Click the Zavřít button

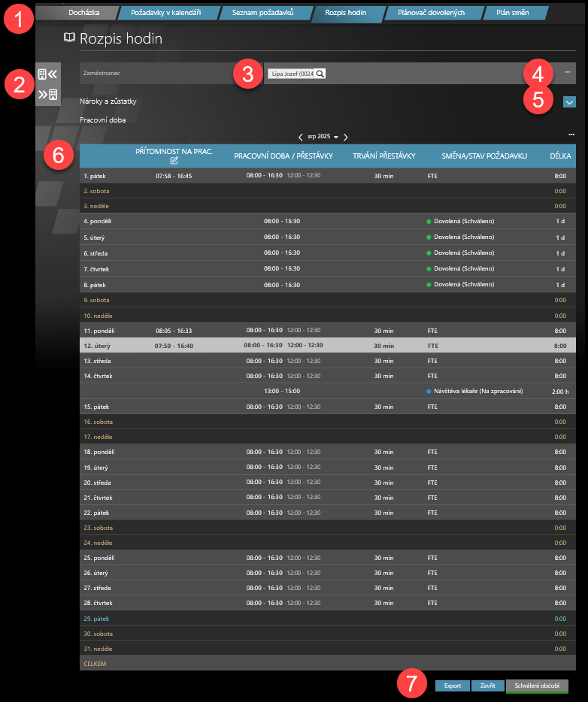click(487, 685)
